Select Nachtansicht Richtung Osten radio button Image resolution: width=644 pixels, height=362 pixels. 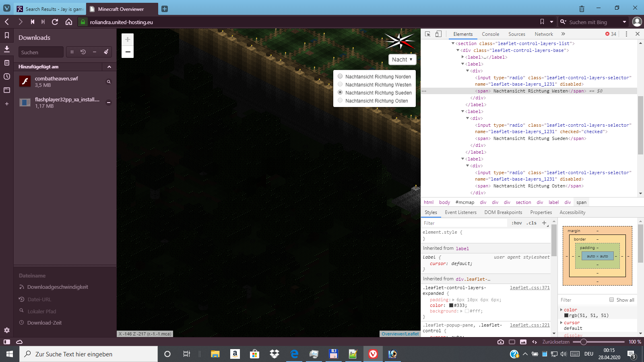[x=340, y=101]
